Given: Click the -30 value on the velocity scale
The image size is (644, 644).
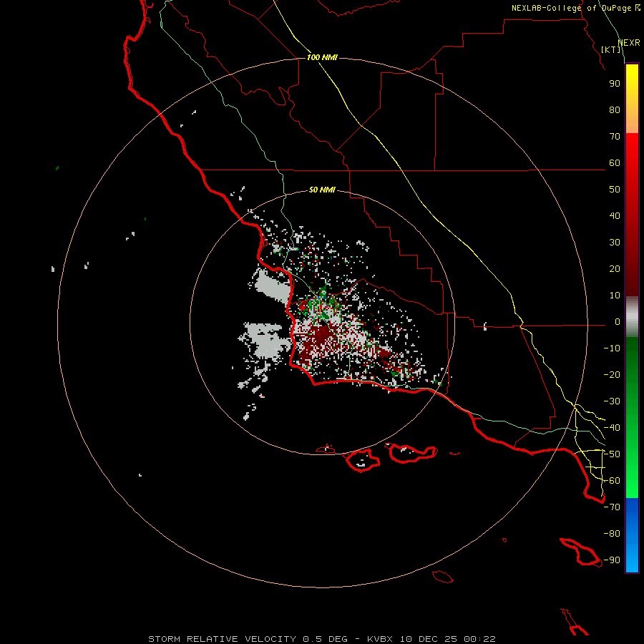Looking at the screenshot, I should pyautogui.click(x=612, y=401).
